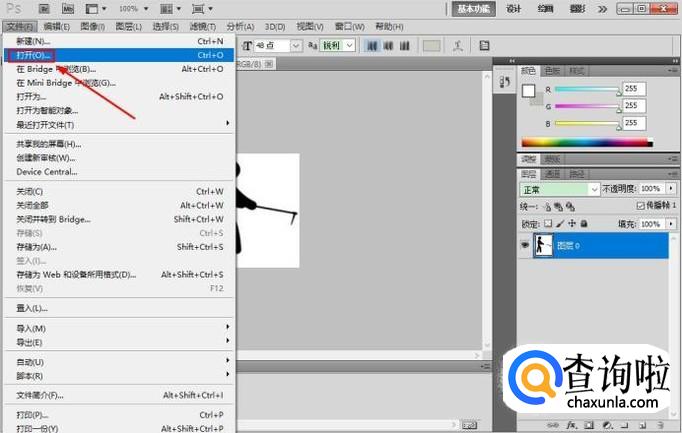
Task: Open the Layers panel options menu
Action: pos(673,174)
